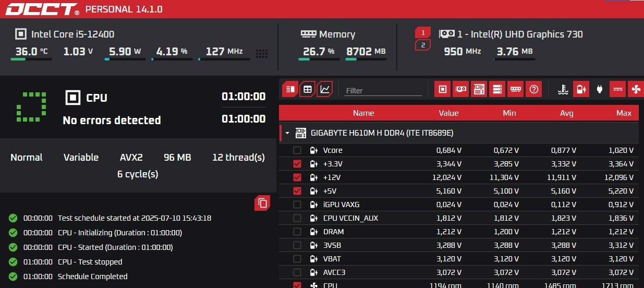Toggle the current readings dashed-line filter icon

(617, 89)
